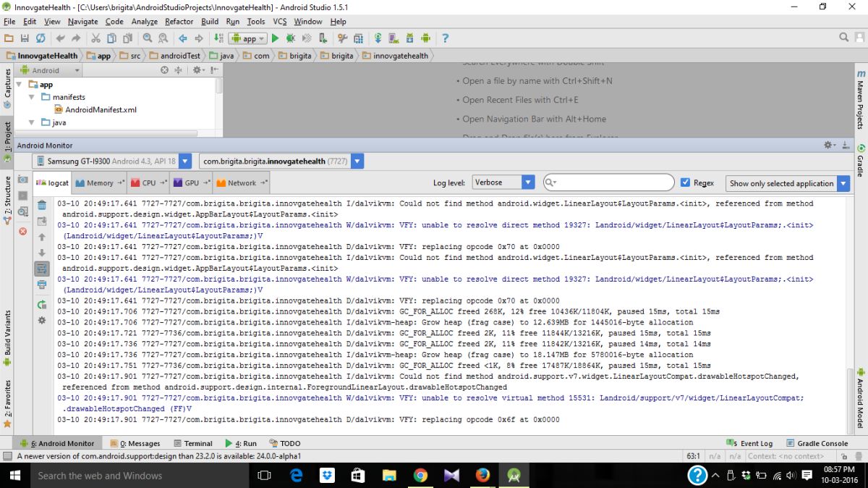Click the Undo arrow in toolbar
This screenshot has height=488, width=868.
[60, 38]
